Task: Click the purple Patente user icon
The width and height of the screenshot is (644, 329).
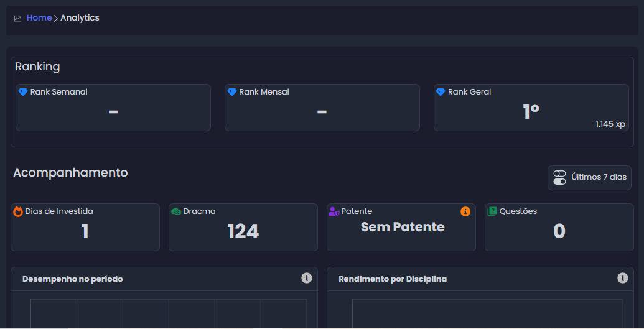Action: pyautogui.click(x=334, y=211)
